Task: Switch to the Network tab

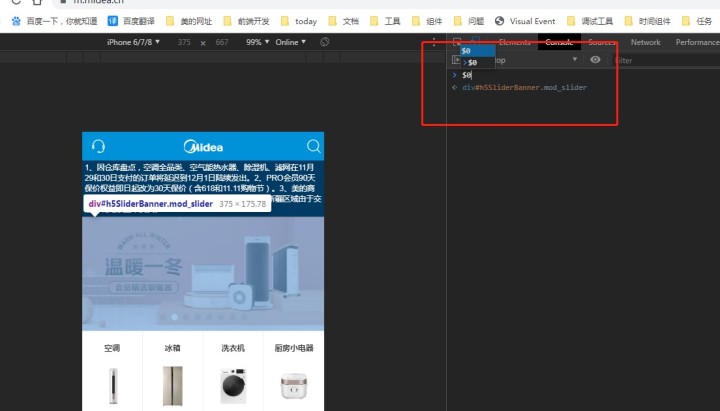Action: (x=645, y=42)
